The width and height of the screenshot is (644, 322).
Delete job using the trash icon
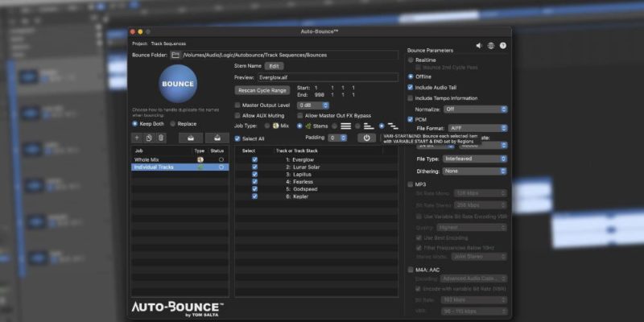pyautogui.click(x=161, y=138)
